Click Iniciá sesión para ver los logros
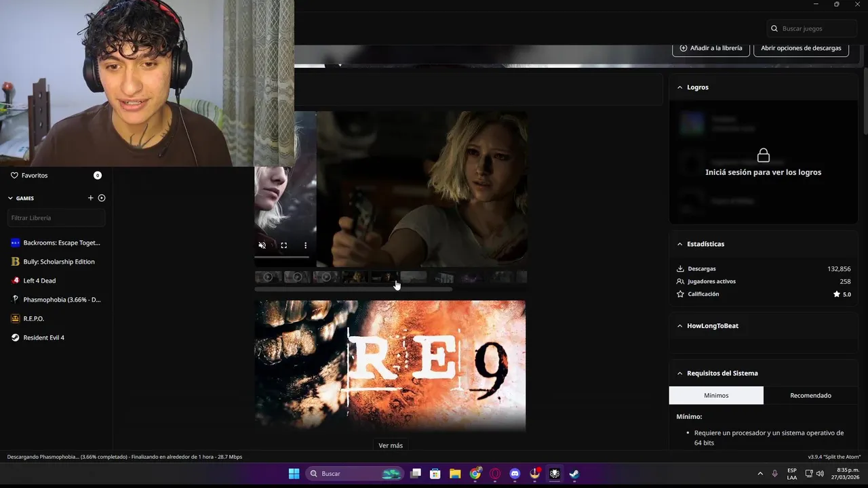The height and width of the screenshot is (488, 868). click(764, 172)
